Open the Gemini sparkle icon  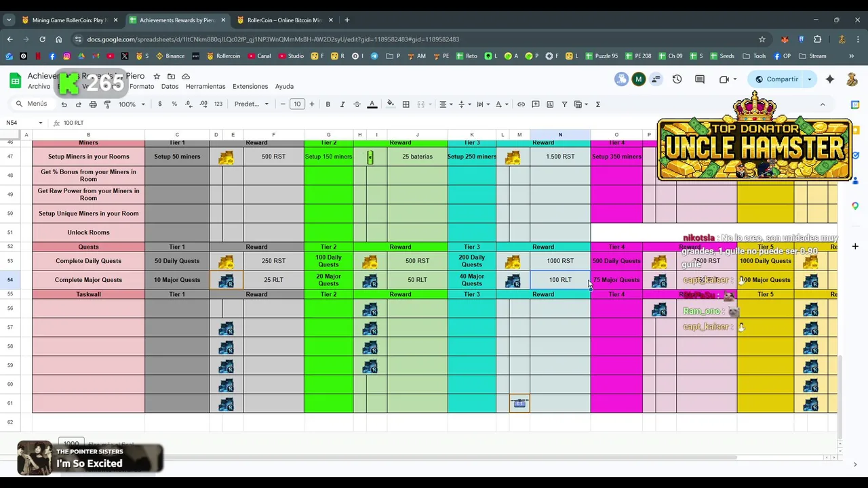coord(830,79)
